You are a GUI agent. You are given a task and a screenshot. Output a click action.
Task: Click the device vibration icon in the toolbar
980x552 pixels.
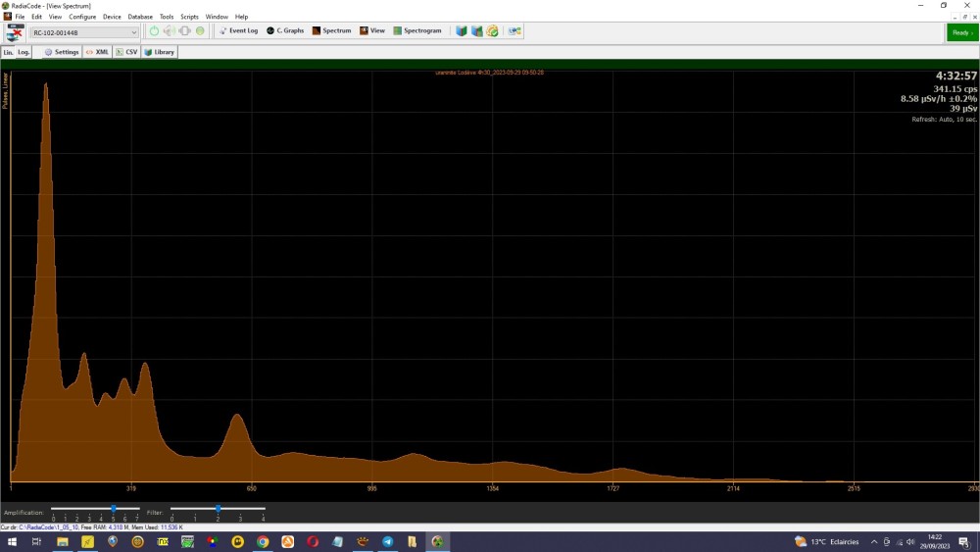coord(184,31)
